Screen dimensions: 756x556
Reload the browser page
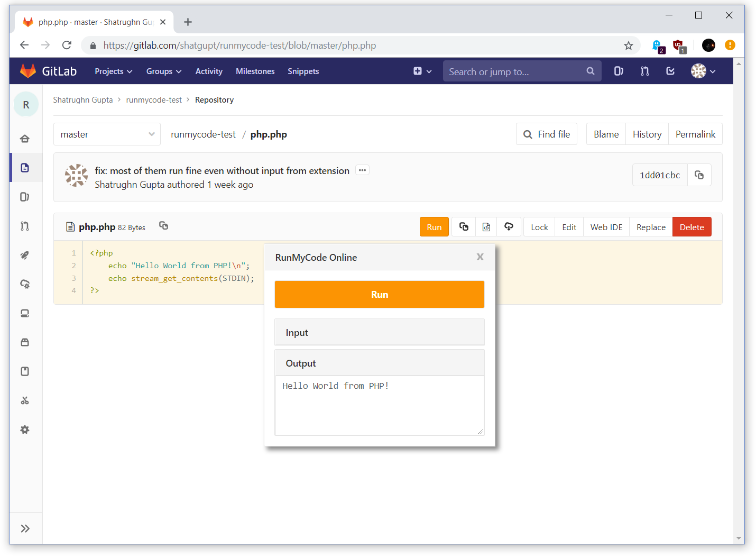pos(67,45)
